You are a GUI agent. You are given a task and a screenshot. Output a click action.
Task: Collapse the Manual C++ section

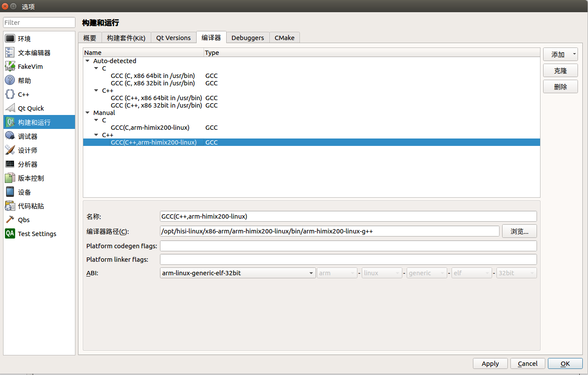96,135
